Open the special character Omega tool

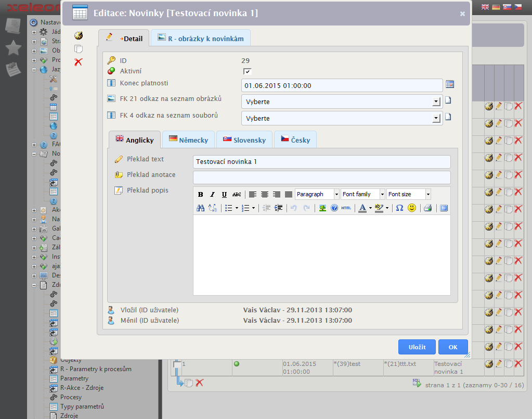(x=399, y=208)
